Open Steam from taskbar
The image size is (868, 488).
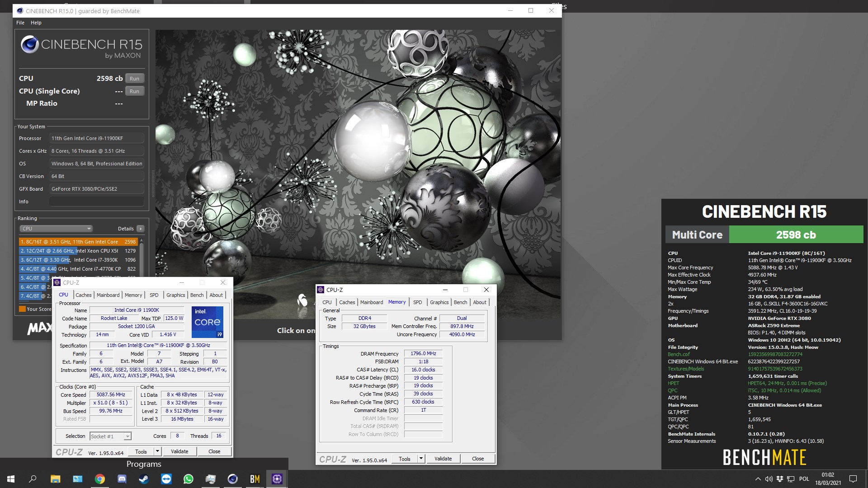(144, 479)
